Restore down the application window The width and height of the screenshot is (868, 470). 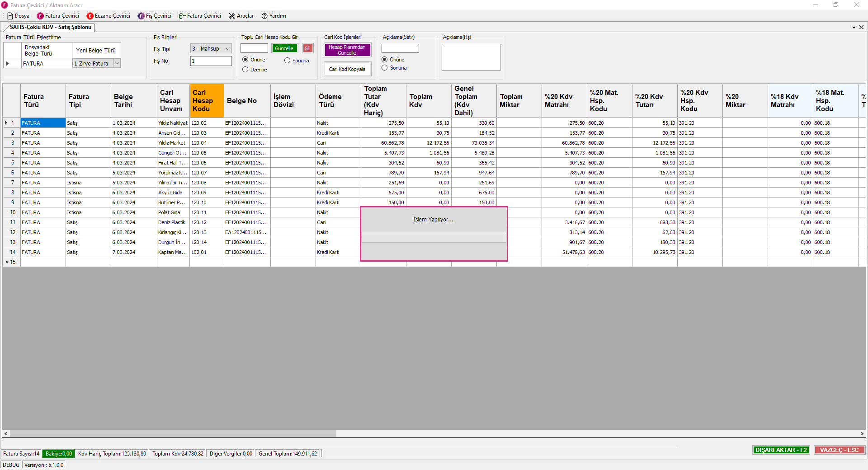click(x=836, y=5)
